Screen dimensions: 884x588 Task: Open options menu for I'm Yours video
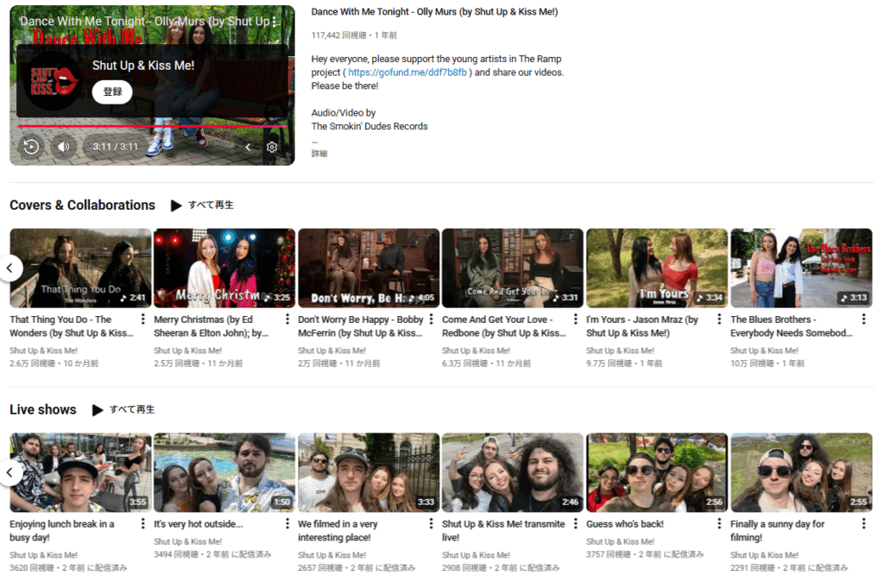coord(719,319)
